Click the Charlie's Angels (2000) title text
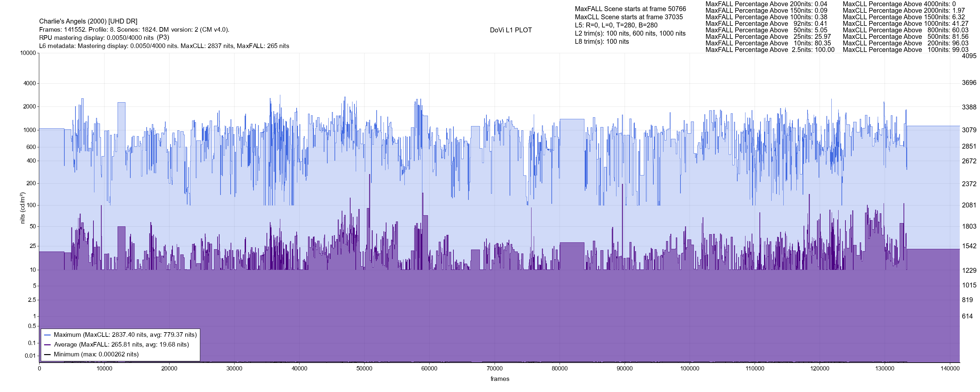980x392 pixels. pos(88,21)
